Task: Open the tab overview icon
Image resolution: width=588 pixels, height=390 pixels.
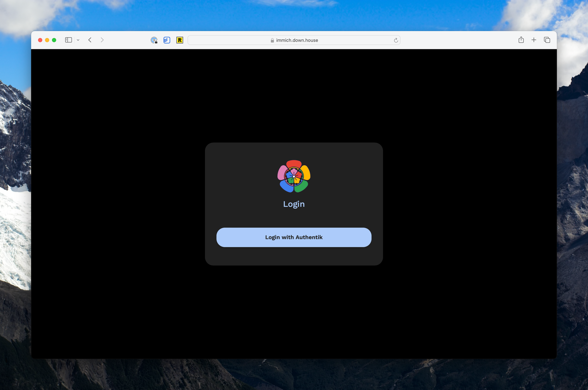Action: click(x=547, y=40)
